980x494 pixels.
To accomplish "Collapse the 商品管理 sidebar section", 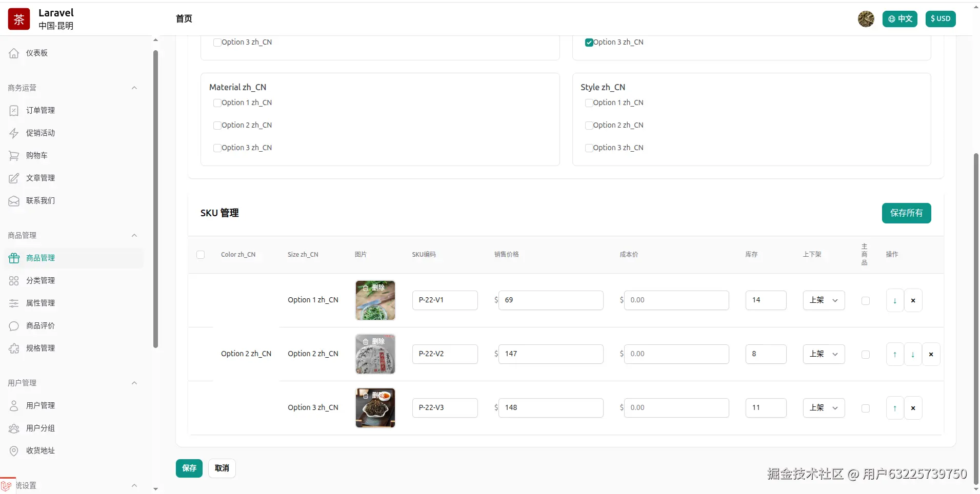I will (134, 236).
